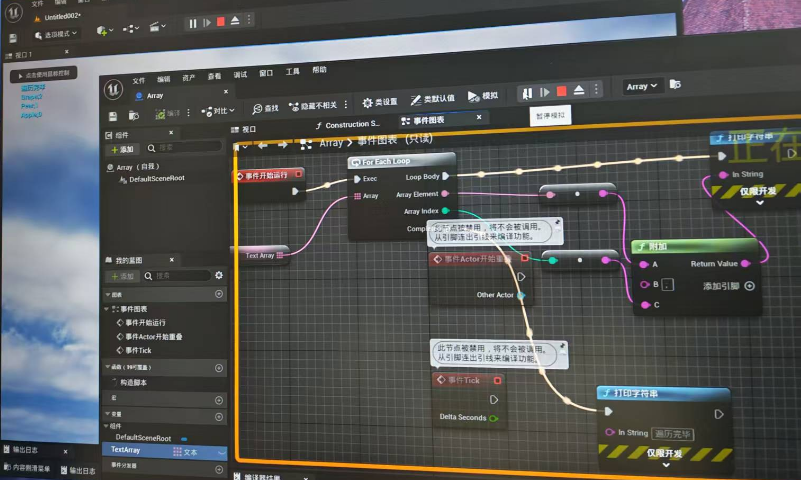Collapse the 变量 section

coord(107,414)
